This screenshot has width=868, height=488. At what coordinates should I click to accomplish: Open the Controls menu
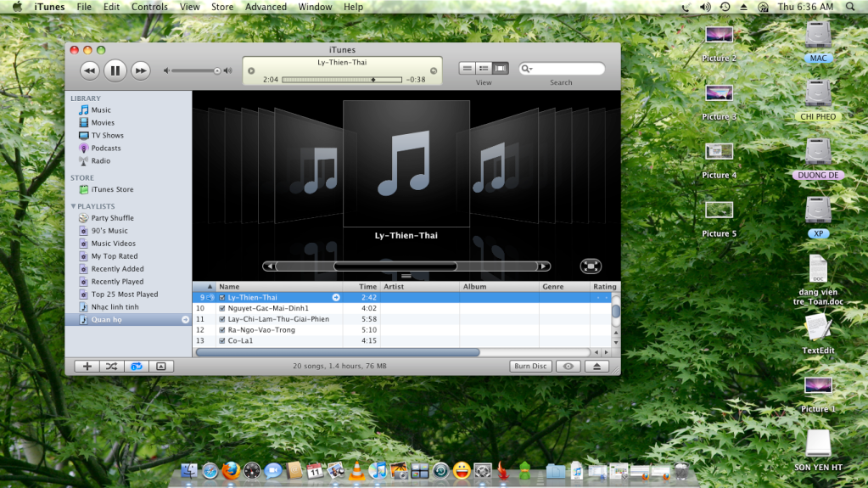pyautogui.click(x=149, y=7)
